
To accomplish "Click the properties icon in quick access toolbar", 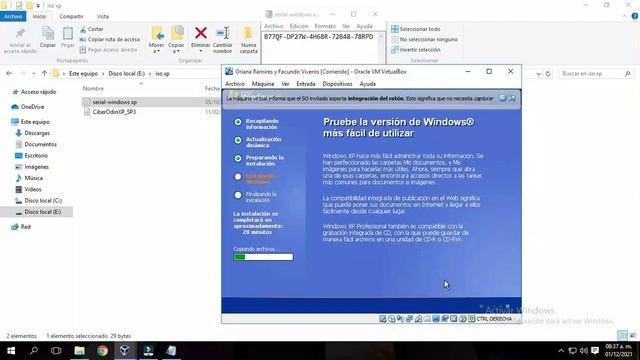I will [19, 5].
